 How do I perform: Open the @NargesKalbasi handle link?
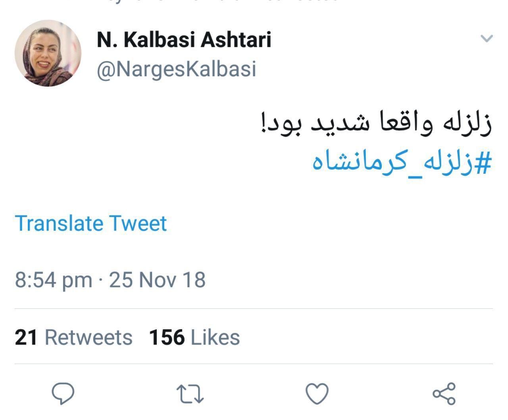point(176,69)
